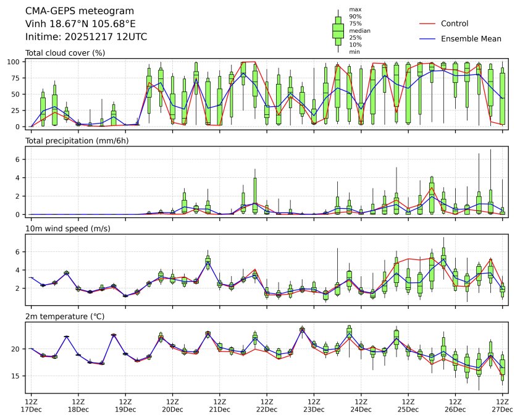Click the box-plot legend icon
Viewport: 520px width, 420px height.
[338, 30]
